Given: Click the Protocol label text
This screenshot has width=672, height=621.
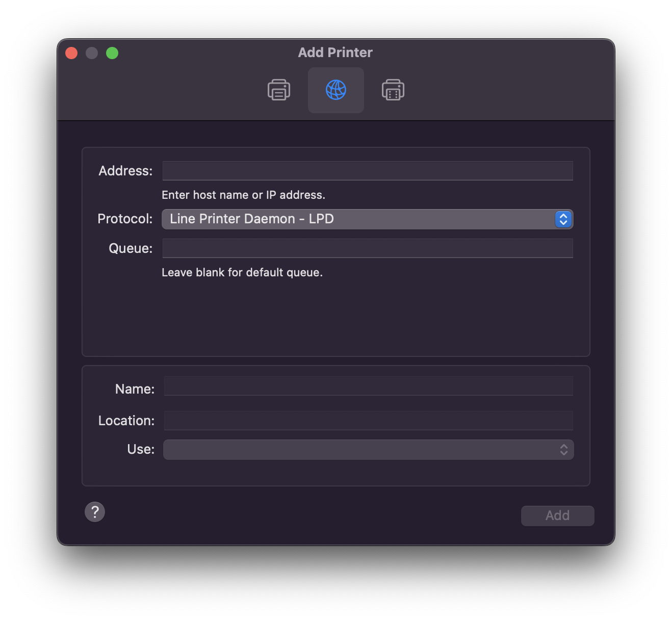Looking at the screenshot, I should point(125,219).
